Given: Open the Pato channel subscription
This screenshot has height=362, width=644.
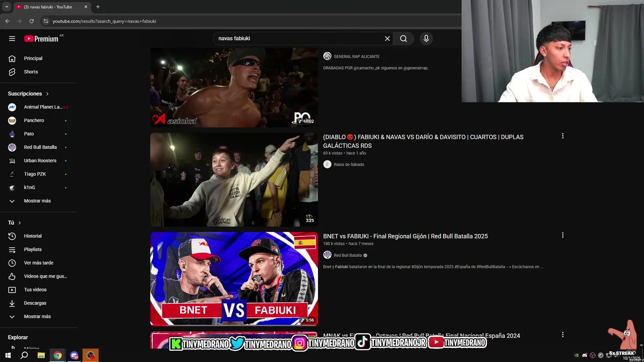Looking at the screenshot, I should click(x=38, y=134).
